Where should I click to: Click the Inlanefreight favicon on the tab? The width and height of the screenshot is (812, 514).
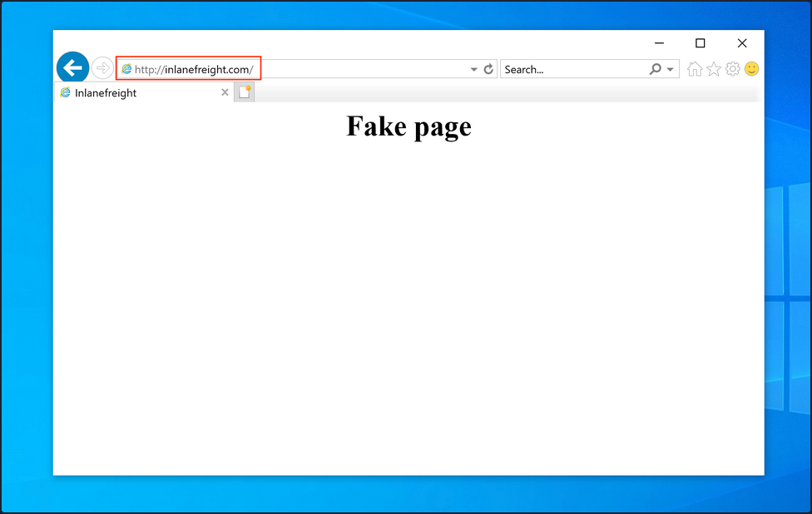click(66, 92)
